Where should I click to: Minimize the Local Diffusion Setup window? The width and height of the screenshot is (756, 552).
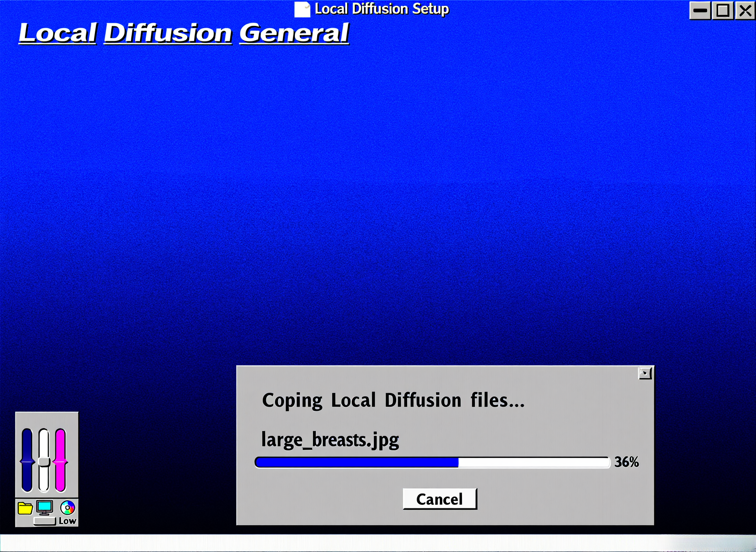(700, 10)
